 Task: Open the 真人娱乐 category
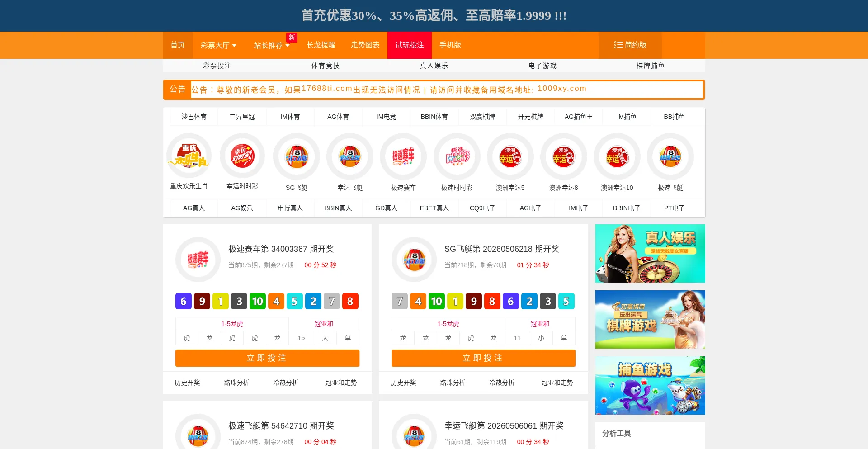click(434, 66)
